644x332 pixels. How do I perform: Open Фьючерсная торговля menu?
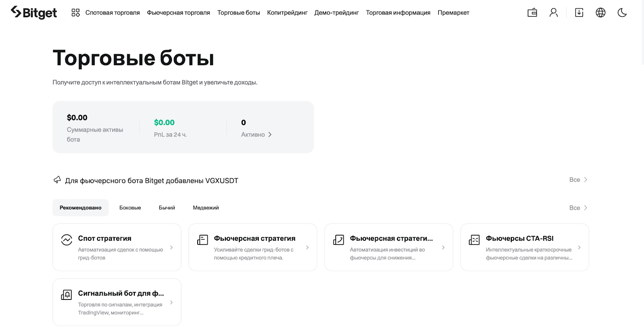pos(178,13)
